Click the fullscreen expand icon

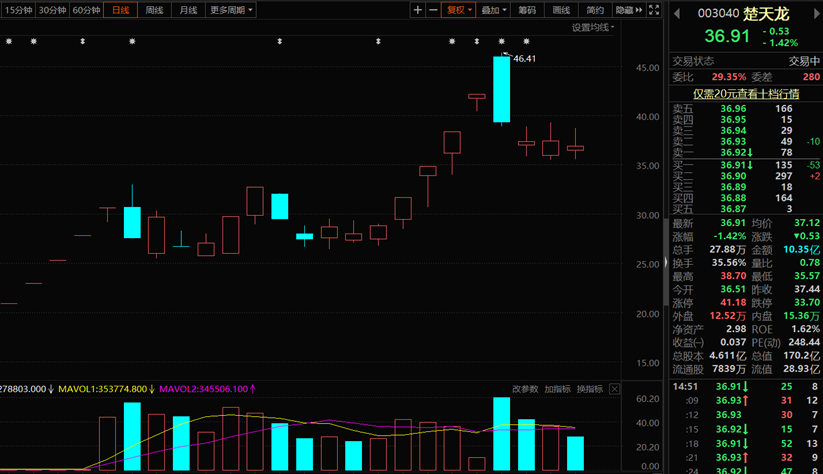654,10
